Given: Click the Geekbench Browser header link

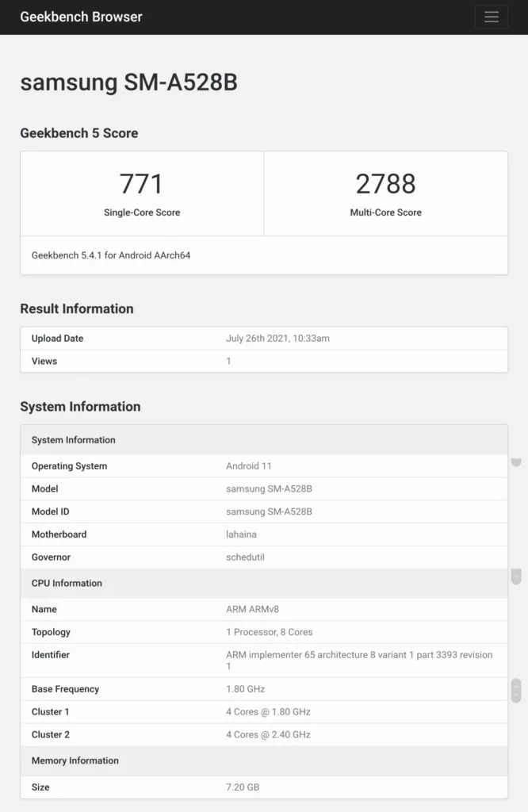Looking at the screenshot, I should 81,17.
